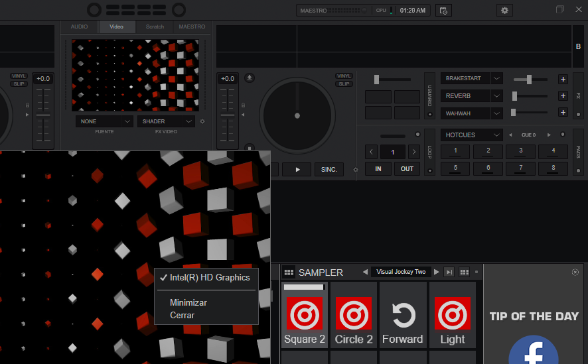
Task: Toggle the dot on the PADS panel strip
Action: (578, 171)
